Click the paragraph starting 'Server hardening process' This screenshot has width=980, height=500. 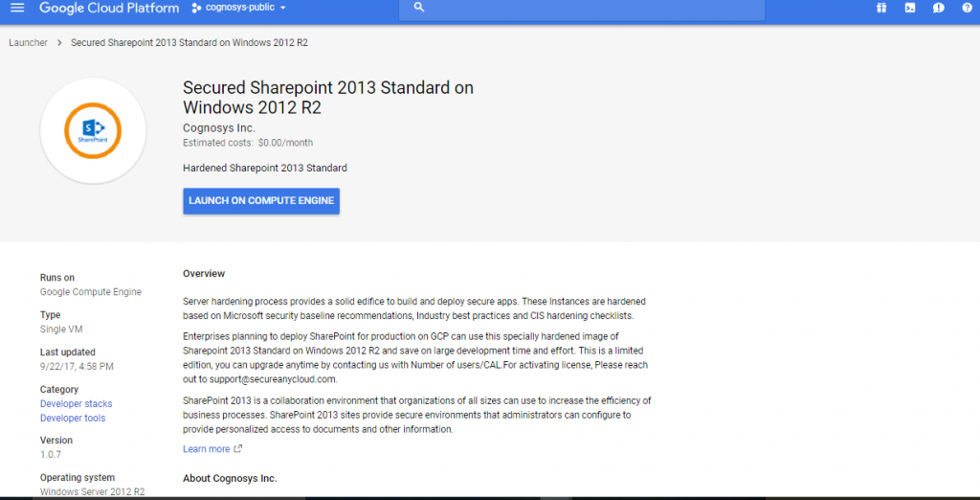point(414,308)
